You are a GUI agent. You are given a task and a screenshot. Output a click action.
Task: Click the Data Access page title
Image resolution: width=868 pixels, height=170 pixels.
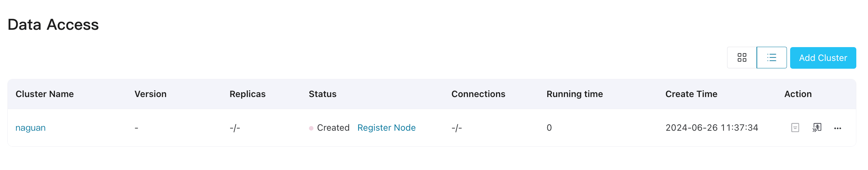click(x=53, y=25)
